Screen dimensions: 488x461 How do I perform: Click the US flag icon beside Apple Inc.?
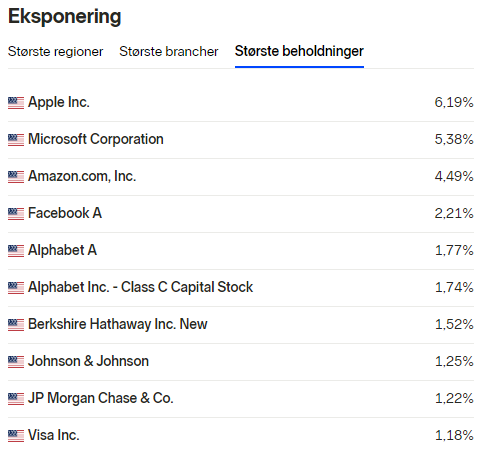click(16, 103)
